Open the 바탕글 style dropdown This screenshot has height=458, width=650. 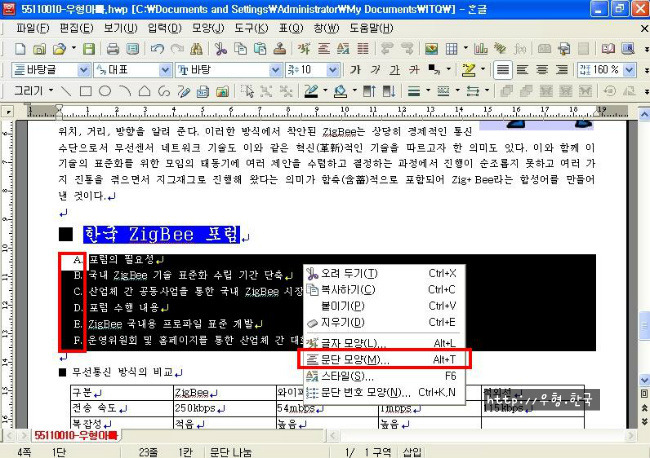[x=83, y=70]
